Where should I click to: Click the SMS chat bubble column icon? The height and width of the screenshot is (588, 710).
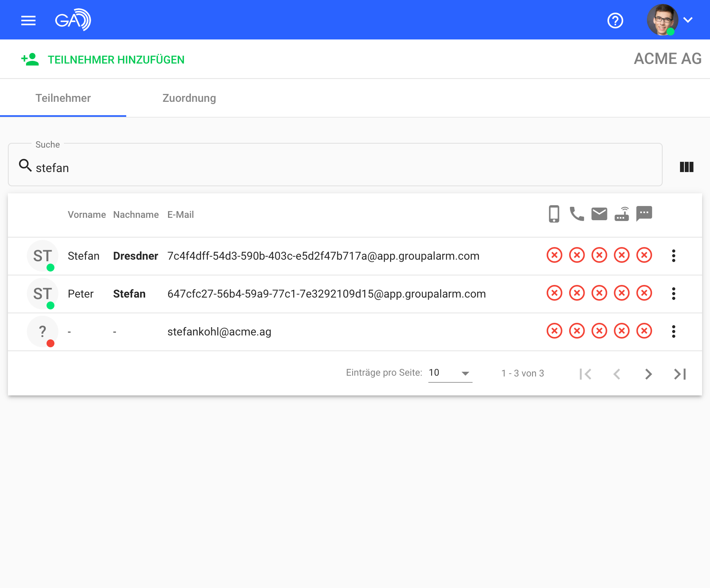coord(644,214)
